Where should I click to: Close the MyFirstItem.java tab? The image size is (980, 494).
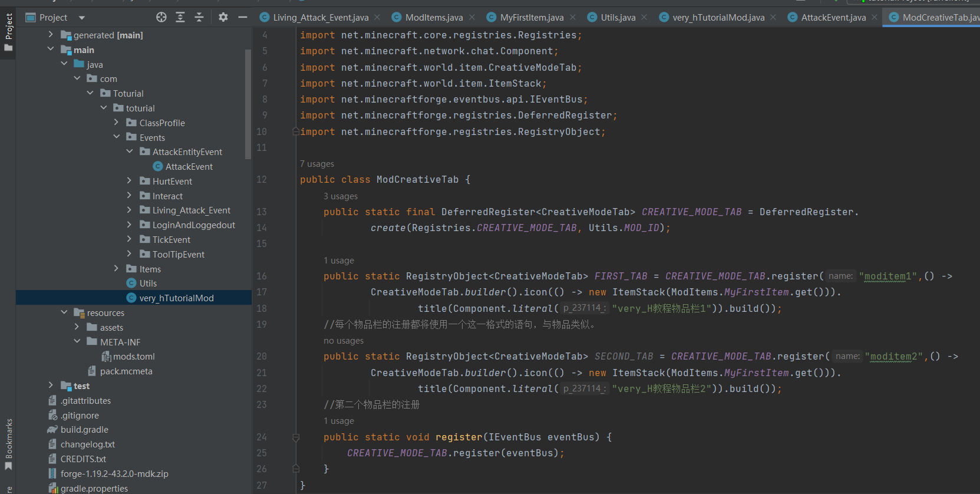point(573,18)
